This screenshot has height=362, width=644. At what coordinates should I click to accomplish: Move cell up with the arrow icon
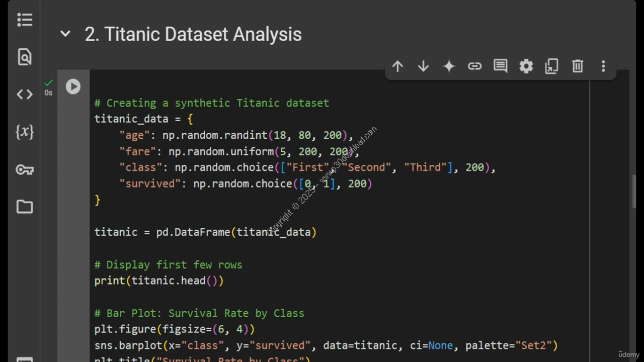397,66
